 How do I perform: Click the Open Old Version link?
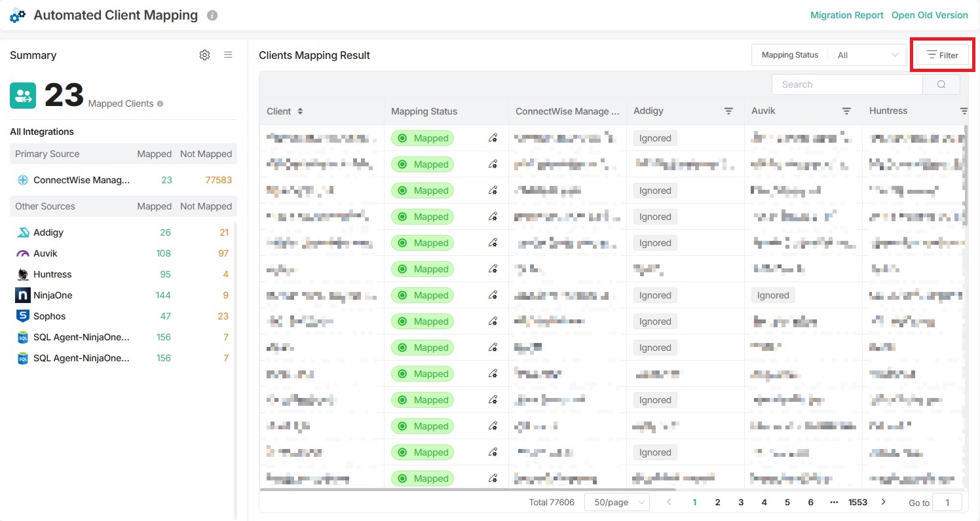(929, 15)
